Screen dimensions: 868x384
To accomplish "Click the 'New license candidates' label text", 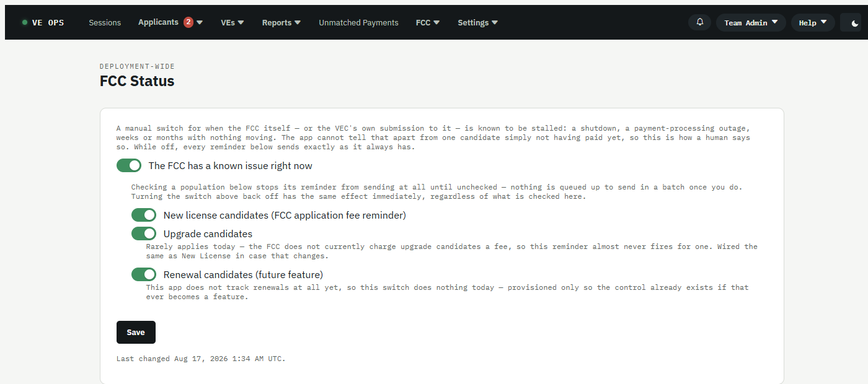I will click(285, 216).
